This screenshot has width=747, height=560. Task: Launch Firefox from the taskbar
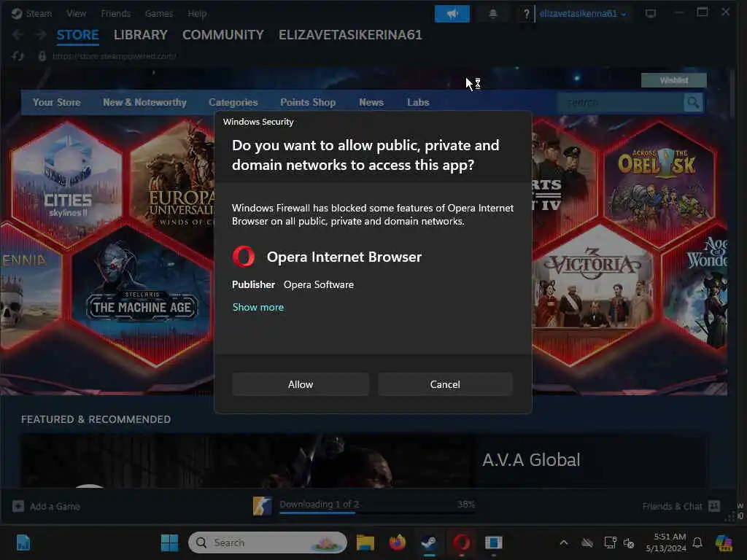pyautogui.click(x=397, y=542)
